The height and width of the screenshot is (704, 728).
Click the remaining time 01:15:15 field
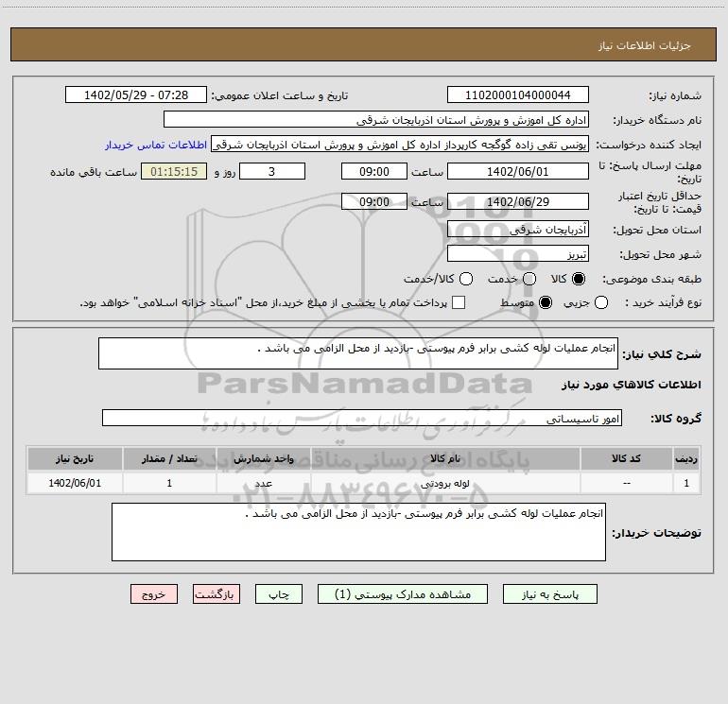click(174, 172)
